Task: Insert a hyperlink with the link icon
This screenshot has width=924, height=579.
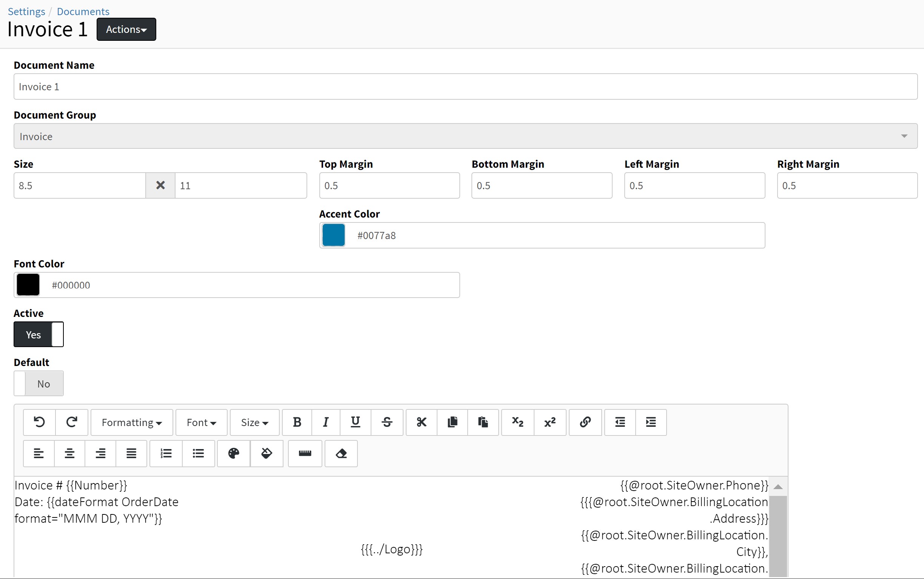Action: 585,422
